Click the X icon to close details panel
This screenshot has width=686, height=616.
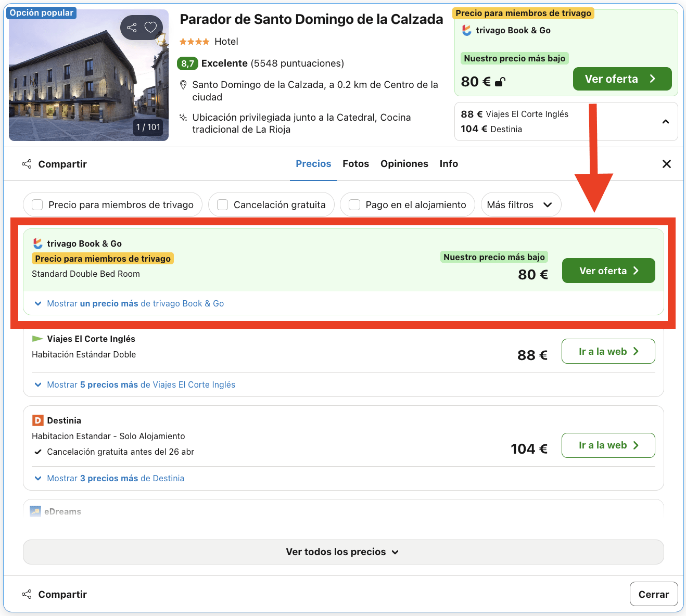coord(666,164)
